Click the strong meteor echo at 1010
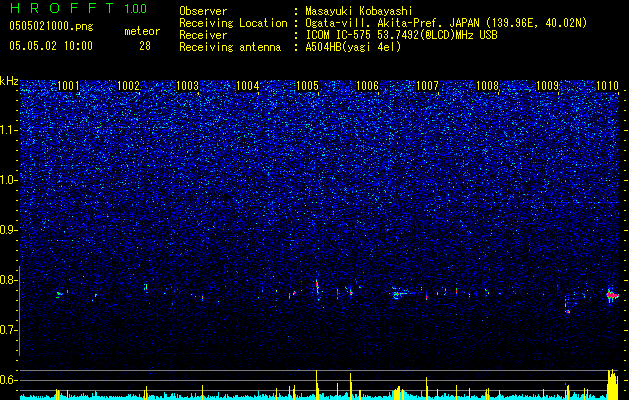 pyautogui.click(x=612, y=295)
